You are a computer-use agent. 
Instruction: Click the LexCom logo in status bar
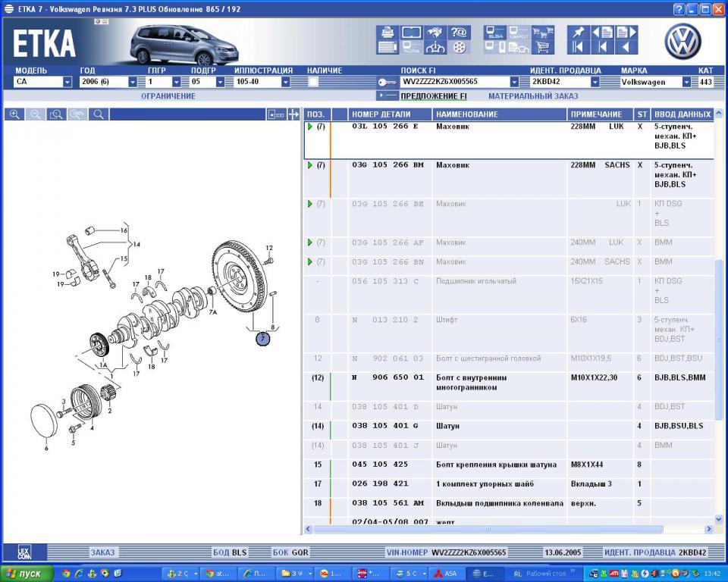pos(24,552)
